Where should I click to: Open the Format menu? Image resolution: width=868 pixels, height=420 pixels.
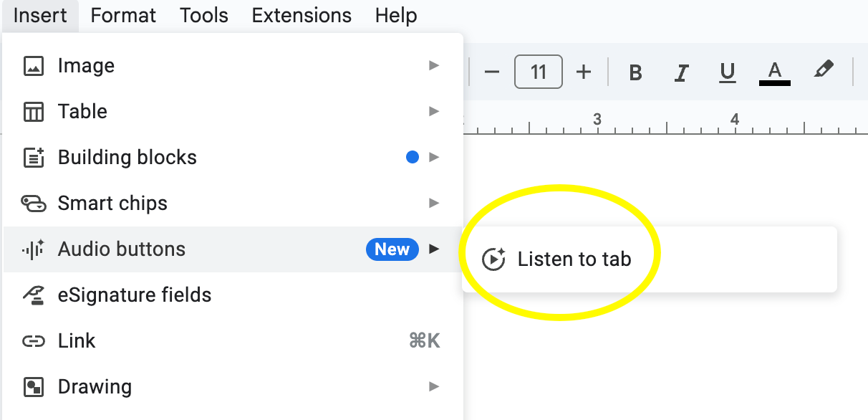123,15
